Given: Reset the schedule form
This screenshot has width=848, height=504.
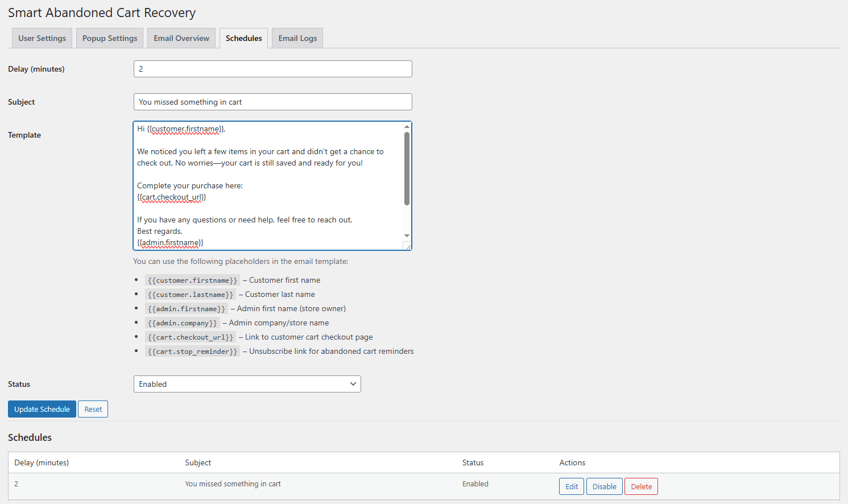Looking at the screenshot, I should pos(93,409).
